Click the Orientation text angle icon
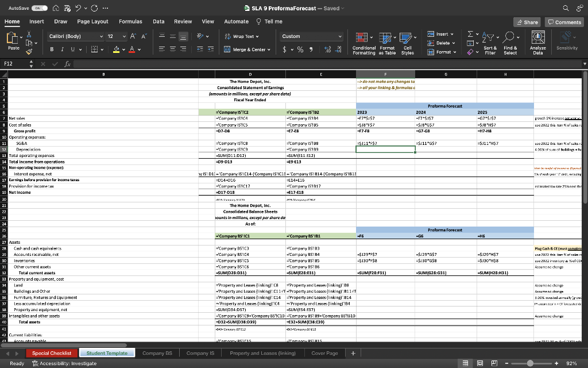The height and width of the screenshot is (368, 588). [200, 36]
